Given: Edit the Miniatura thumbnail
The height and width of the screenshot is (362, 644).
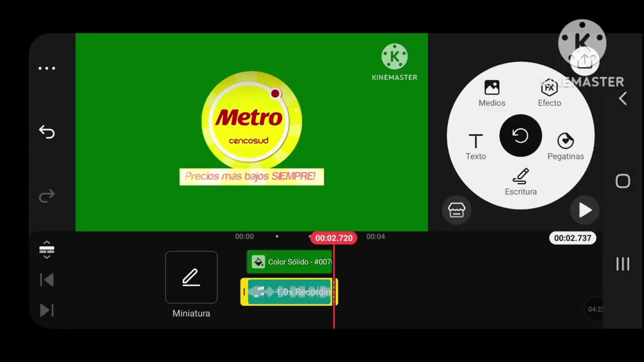Looking at the screenshot, I should pyautogui.click(x=191, y=278).
